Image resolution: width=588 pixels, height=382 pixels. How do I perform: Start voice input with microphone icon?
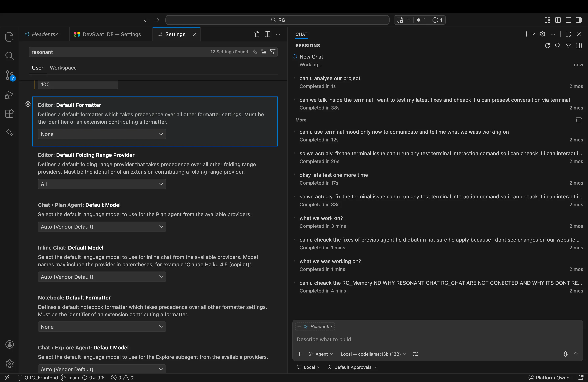[566, 354]
